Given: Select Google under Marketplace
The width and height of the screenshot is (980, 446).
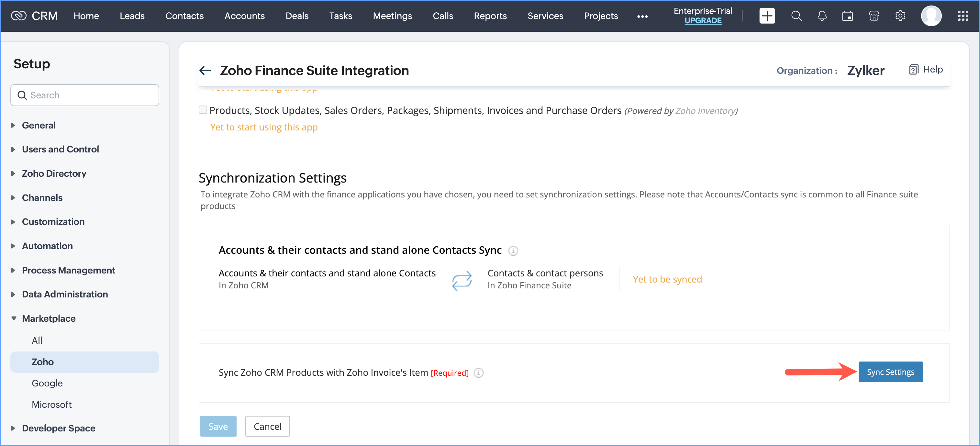Looking at the screenshot, I should (47, 383).
